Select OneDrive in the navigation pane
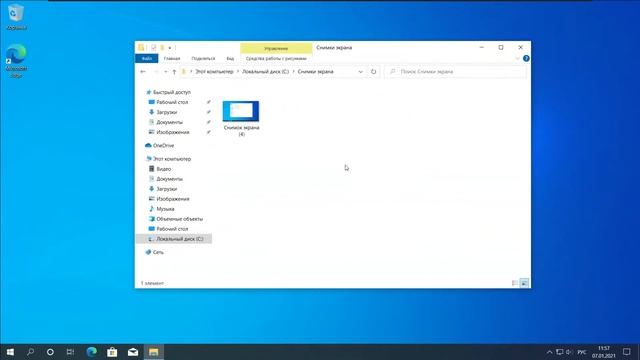This screenshot has height=360, width=640. (163, 145)
